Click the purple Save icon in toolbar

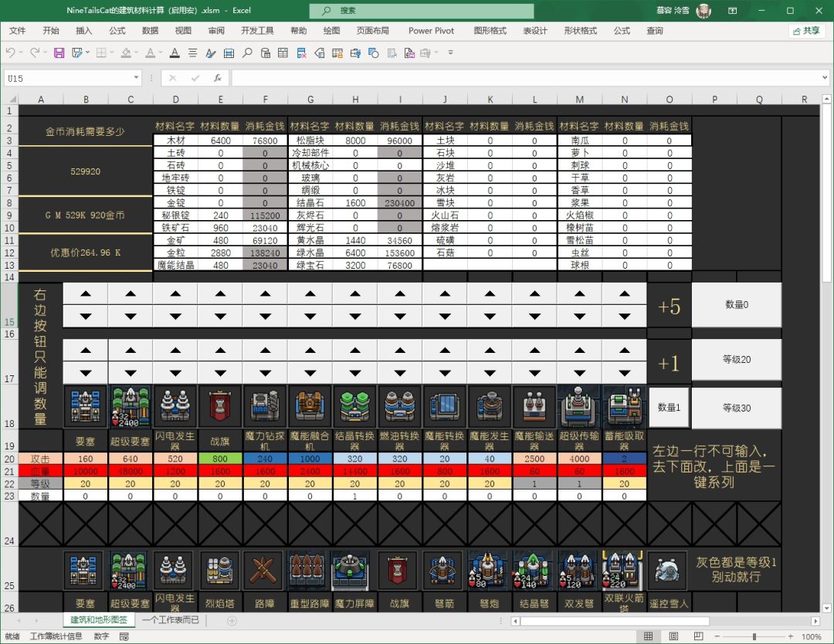pos(59,53)
